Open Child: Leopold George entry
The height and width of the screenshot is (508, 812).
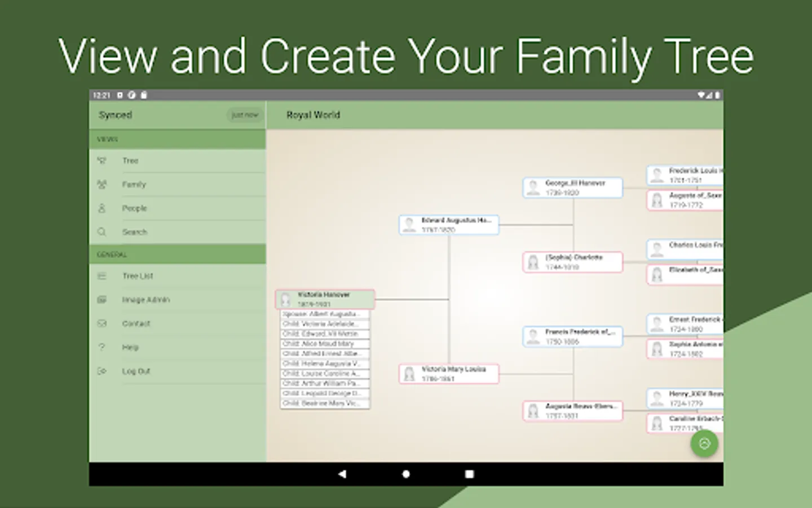(325, 393)
